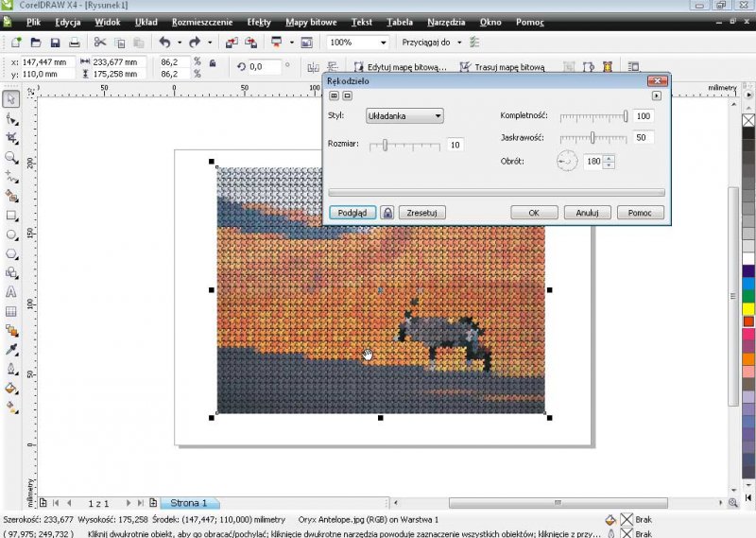Click the Jaskrawość slider handle
This screenshot has height=538, width=756.
click(593, 137)
